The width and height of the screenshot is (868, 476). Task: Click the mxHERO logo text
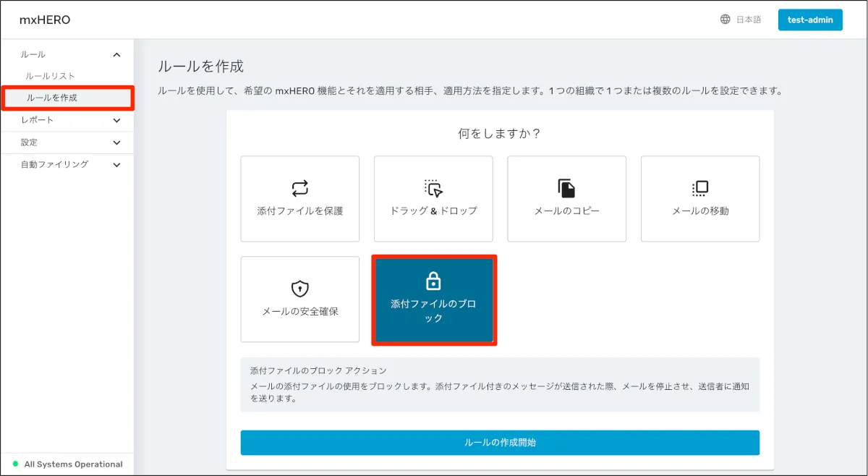pyautogui.click(x=45, y=20)
